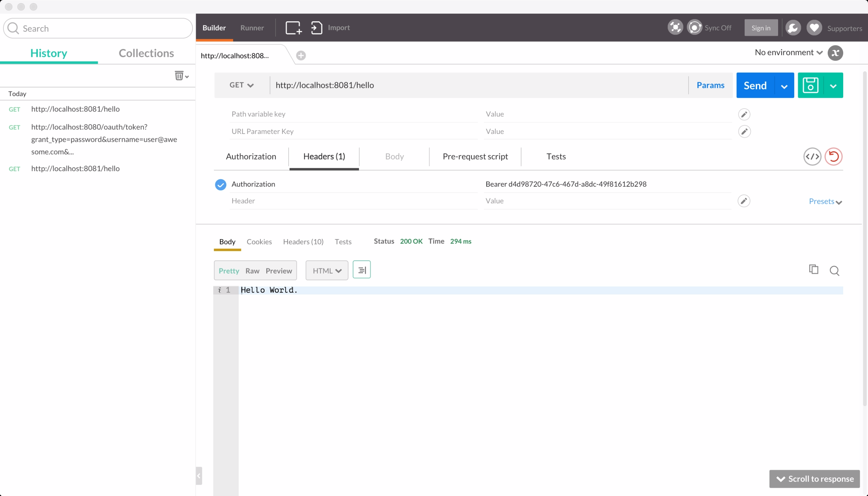
Task: Click the reset/restore icon next to code snippet
Action: pyautogui.click(x=833, y=156)
